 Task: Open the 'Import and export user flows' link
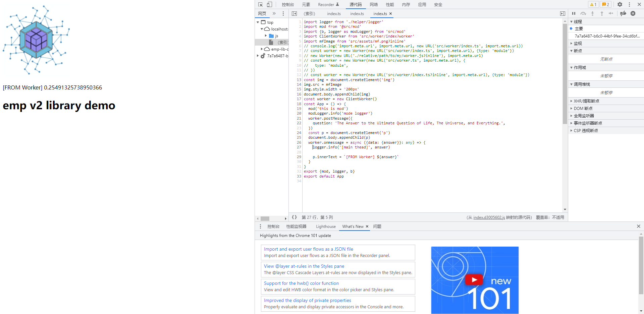(x=308, y=249)
